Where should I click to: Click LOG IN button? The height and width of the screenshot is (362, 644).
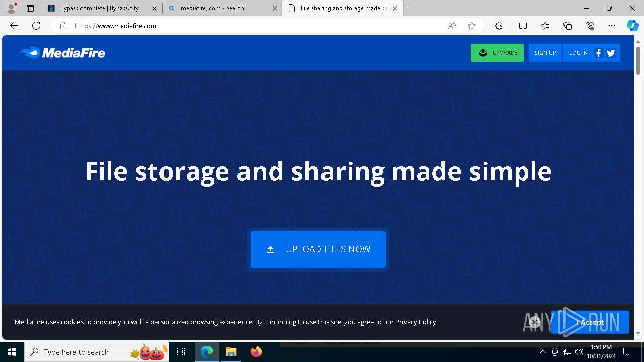pos(578,53)
